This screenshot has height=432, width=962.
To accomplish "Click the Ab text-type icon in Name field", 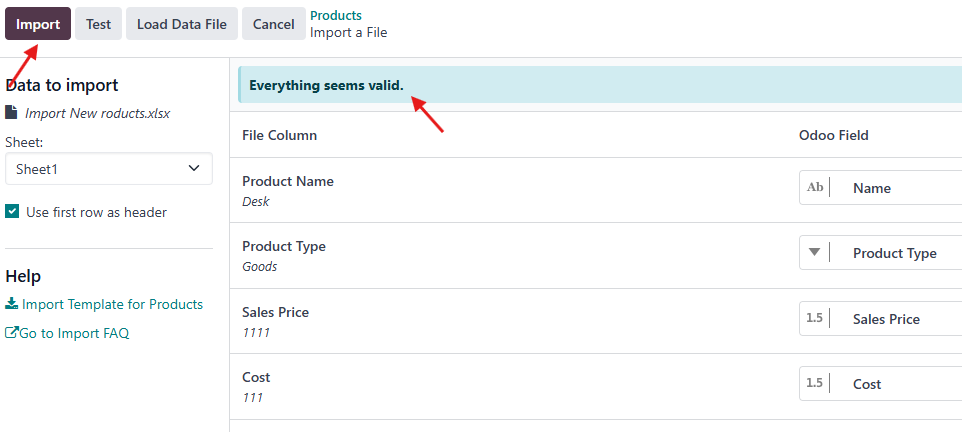I will (815, 188).
